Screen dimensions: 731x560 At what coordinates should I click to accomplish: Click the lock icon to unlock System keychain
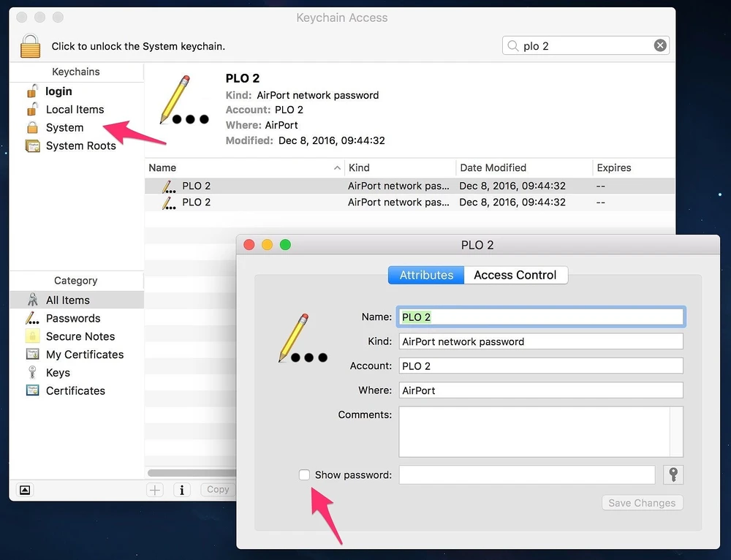pyautogui.click(x=31, y=45)
